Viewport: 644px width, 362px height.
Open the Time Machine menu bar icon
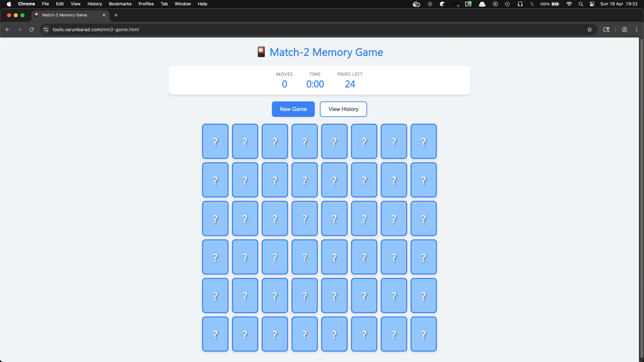click(507, 4)
